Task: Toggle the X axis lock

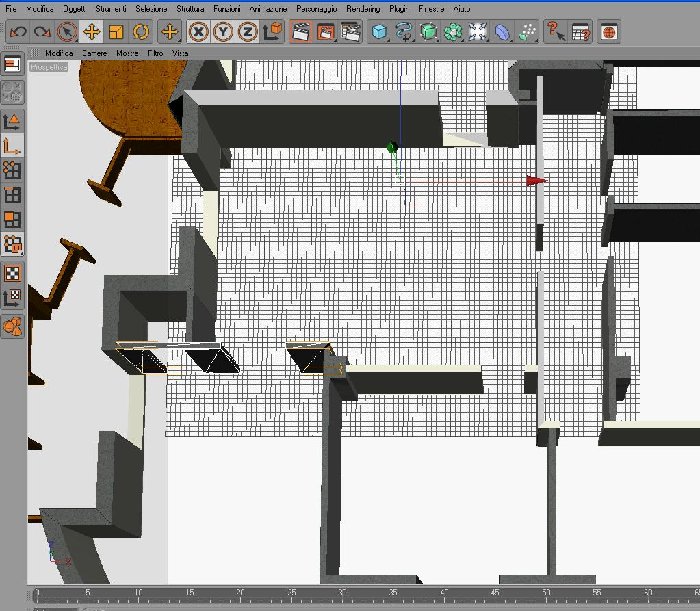Action: coord(198,32)
